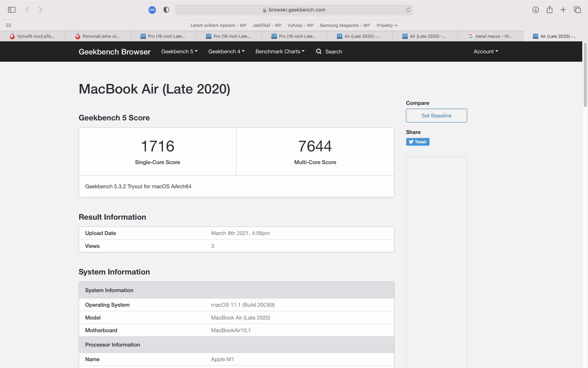Click the Share icon in Safari toolbar
Screen dimensions: 588x368
point(550,9)
